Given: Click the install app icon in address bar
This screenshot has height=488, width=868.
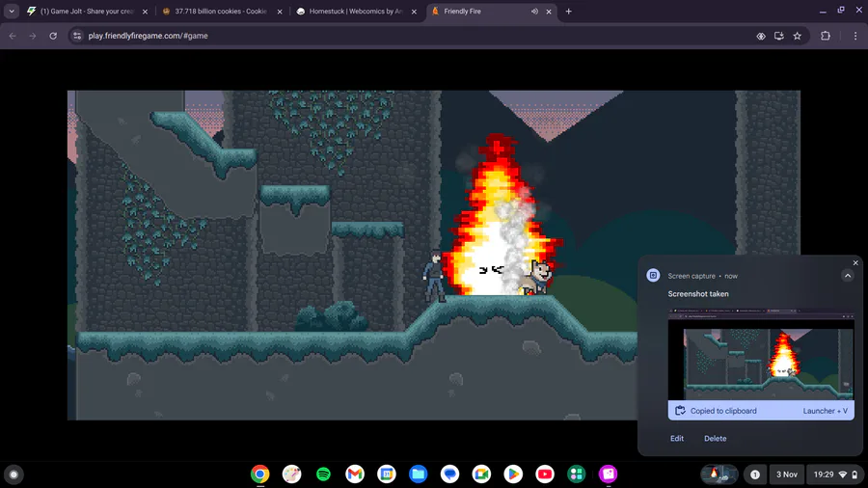Looking at the screenshot, I should coord(779,36).
